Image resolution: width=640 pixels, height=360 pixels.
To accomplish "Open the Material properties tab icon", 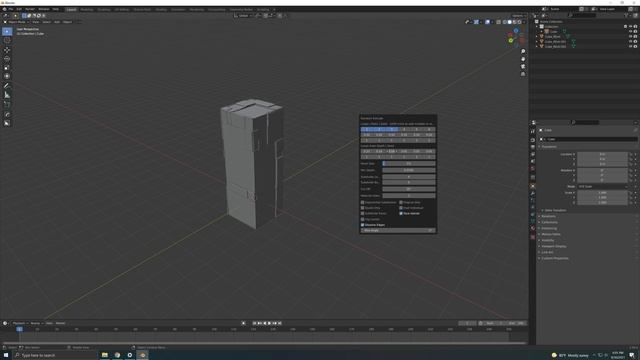I will click(x=533, y=228).
